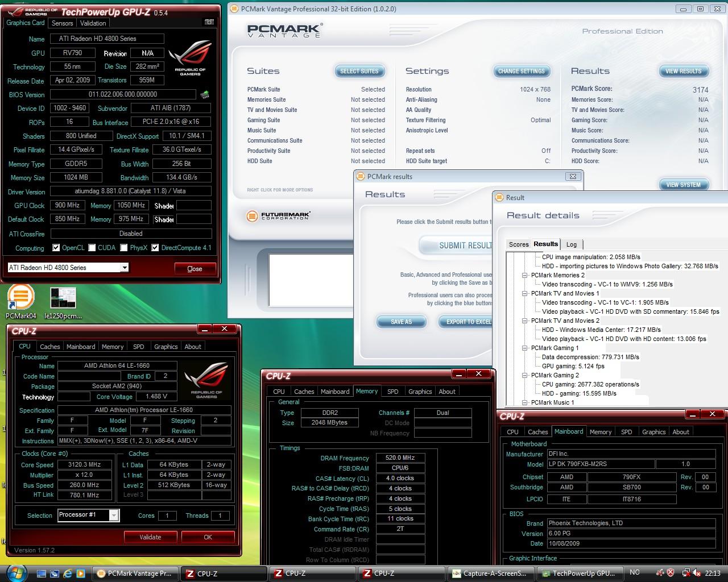Select the Data decompression: 779.731 MB/s row
This screenshot has height=582, width=728.
tap(590, 357)
